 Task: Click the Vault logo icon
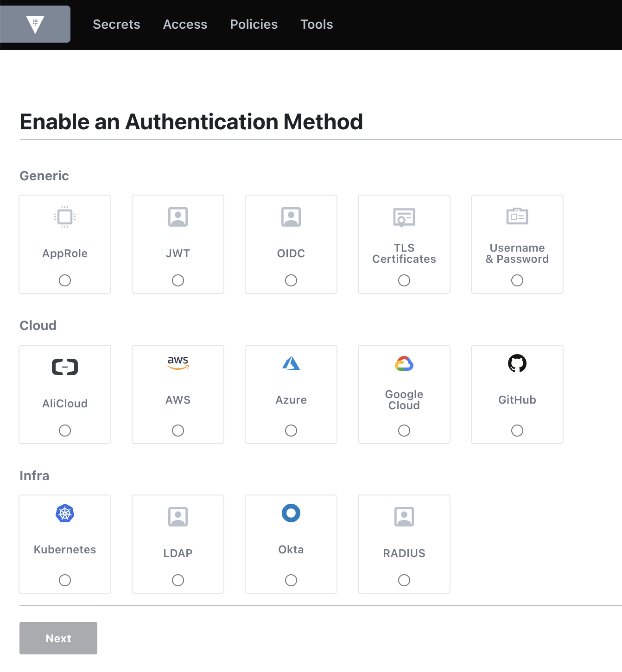[x=35, y=25]
